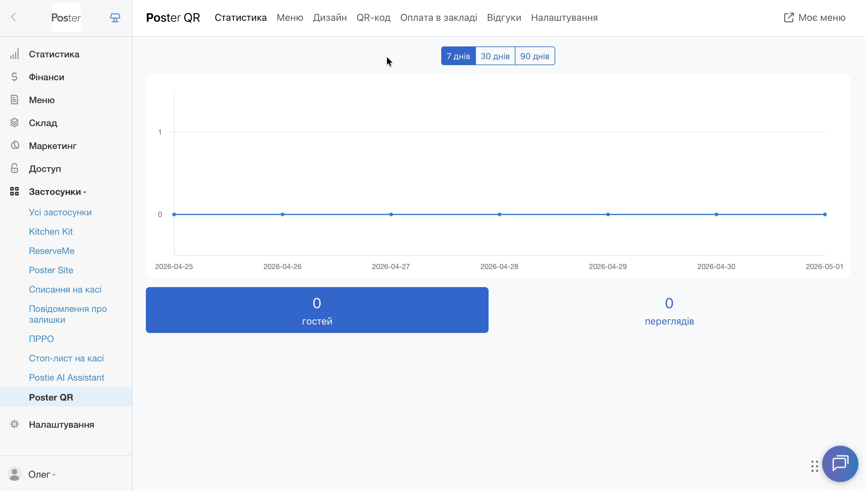The width and height of the screenshot is (868, 491).
Task: Open Повідомлення про залишки
Action: click(68, 314)
